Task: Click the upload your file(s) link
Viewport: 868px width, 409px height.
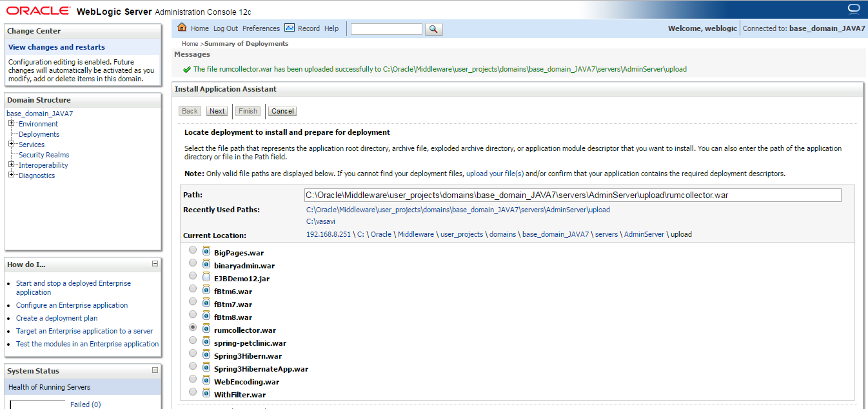Action: pos(495,174)
